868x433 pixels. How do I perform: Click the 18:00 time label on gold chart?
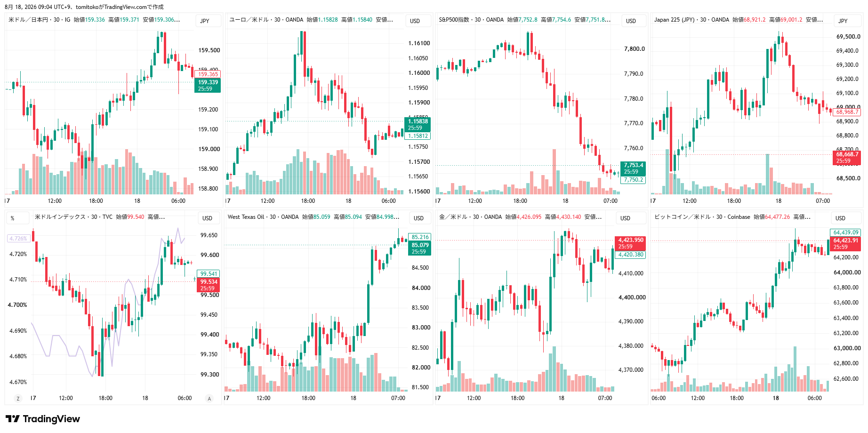pyautogui.click(x=517, y=398)
